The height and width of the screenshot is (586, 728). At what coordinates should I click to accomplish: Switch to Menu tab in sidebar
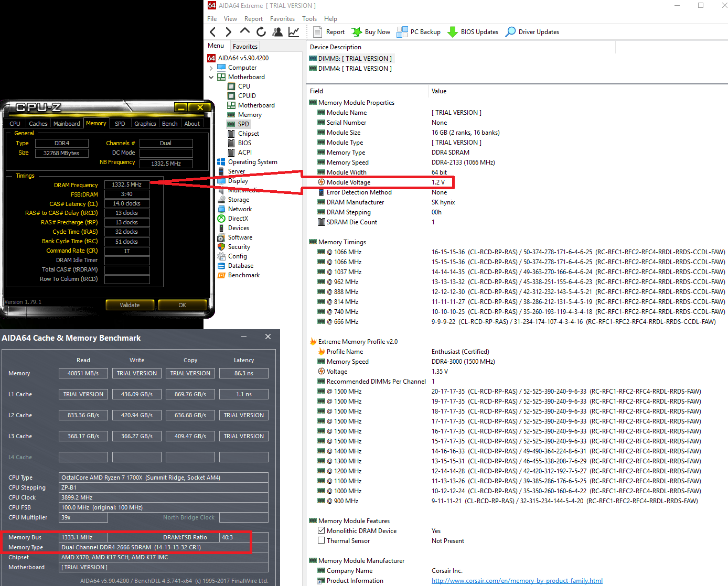[x=216, y=46]
